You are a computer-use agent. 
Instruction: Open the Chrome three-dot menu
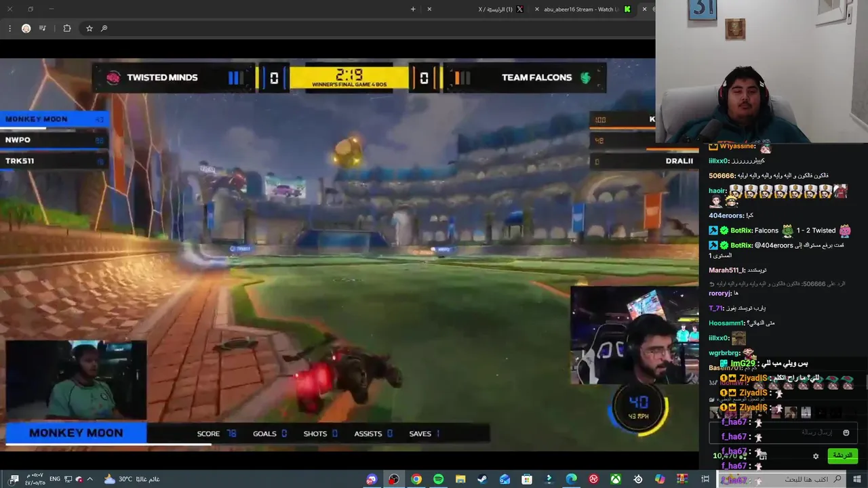9,28
